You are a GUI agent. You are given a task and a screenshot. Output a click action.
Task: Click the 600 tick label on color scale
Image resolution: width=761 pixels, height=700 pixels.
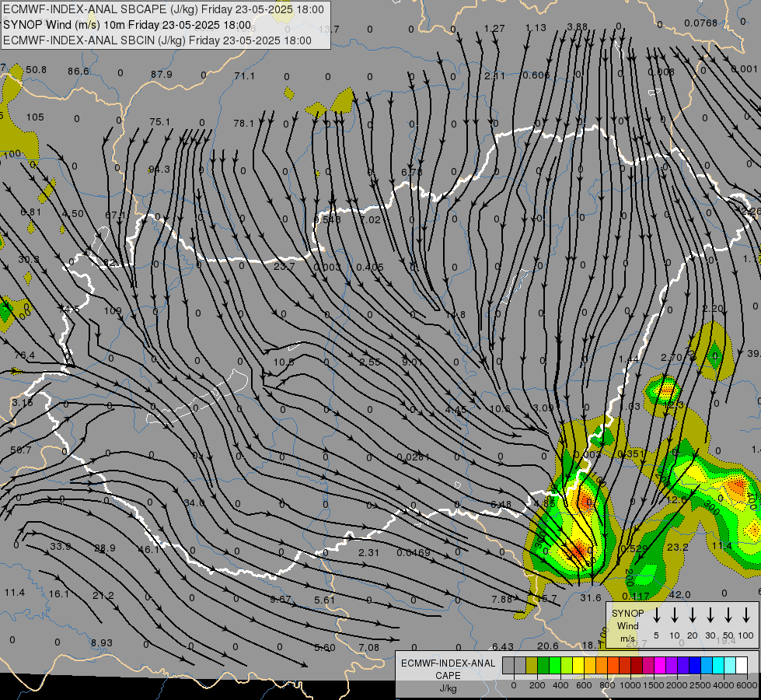pos(584,685)
